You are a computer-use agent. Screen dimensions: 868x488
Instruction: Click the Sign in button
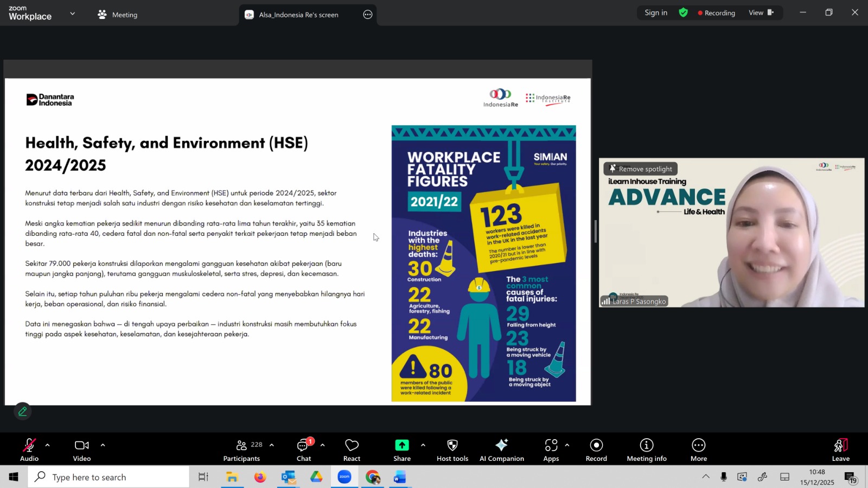pos(655,12)
